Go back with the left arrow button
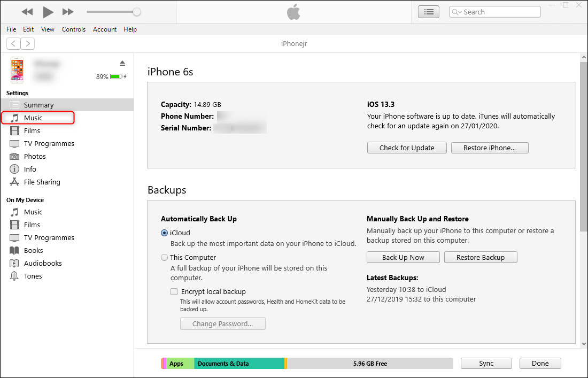Viewport: 588px width, 378px height. tap(13, 43)
